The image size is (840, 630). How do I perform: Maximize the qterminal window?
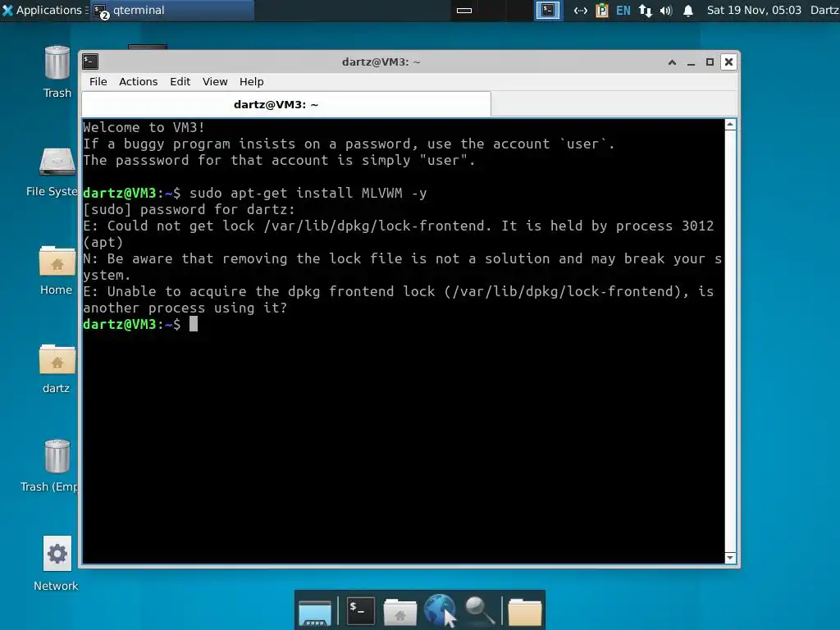pyautogui.click(x=710, y=62)
